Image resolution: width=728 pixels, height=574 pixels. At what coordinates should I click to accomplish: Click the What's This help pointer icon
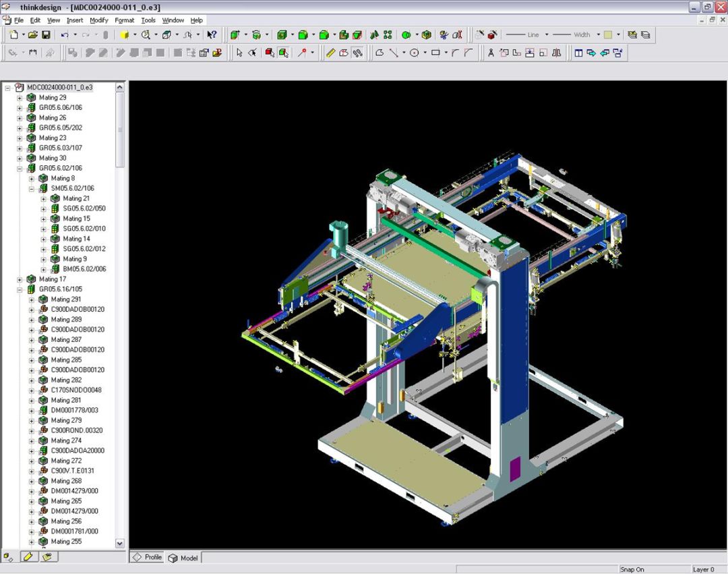212,35
